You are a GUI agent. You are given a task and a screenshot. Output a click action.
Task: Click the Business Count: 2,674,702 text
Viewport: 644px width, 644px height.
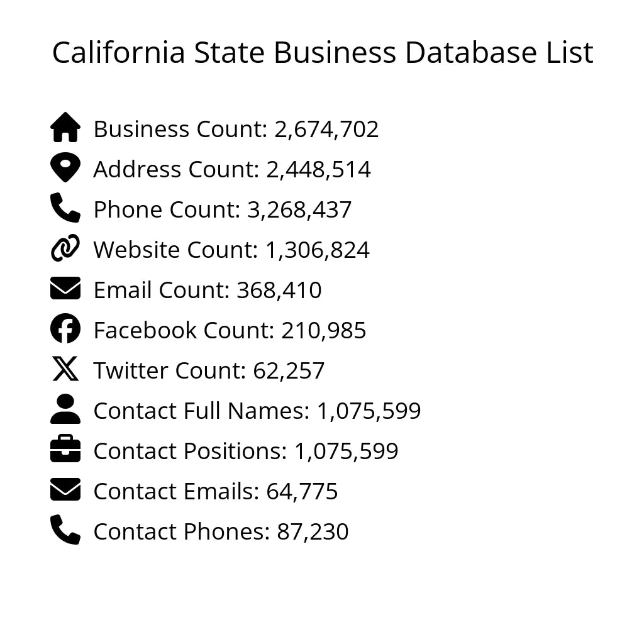tap(236, 130)
